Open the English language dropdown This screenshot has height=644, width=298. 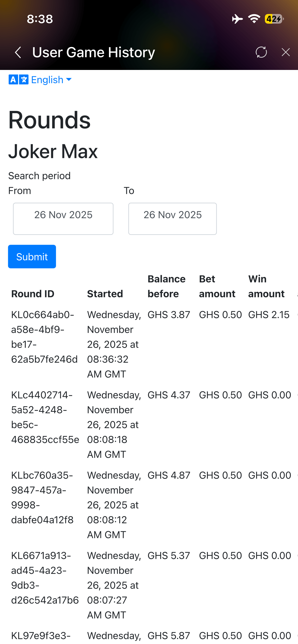click(x=51, y=80)
